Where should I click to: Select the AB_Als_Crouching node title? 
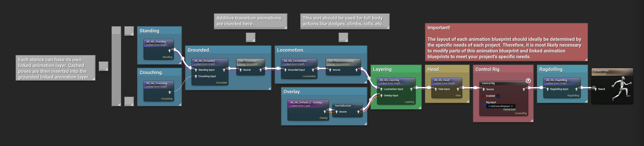pyautogui.click(x=157, y=83)
